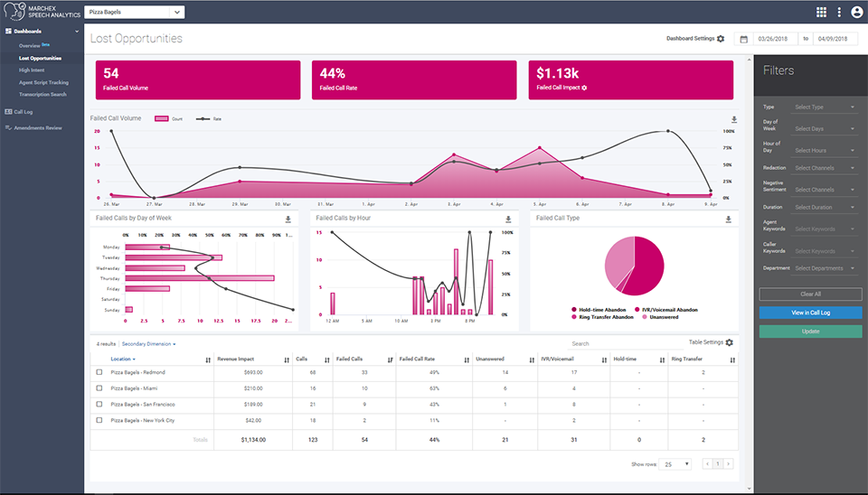
Task: Toggle Hold-time Abandon legend entry
Action: tap(599, 310)
